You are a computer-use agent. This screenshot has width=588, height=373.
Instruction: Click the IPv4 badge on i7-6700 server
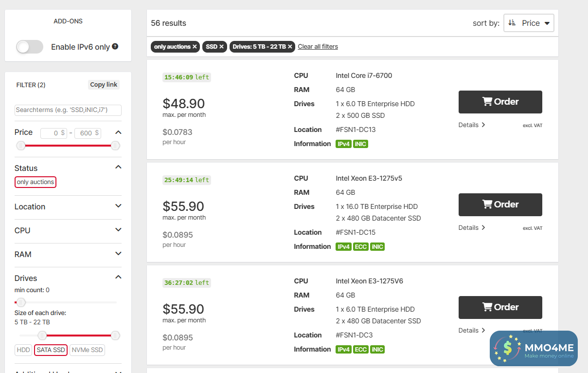pyautogui.click(x=343, y=144)
